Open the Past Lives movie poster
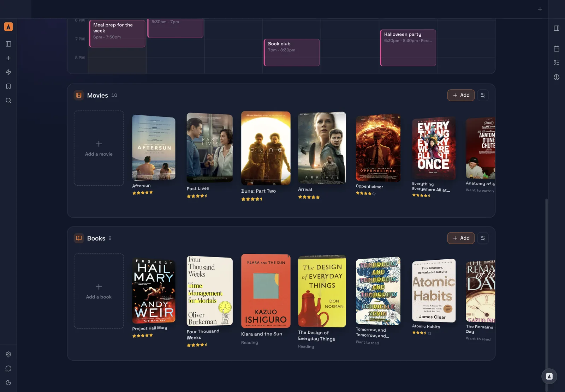Screen dimensions: 565x392 tap(210, 147)
